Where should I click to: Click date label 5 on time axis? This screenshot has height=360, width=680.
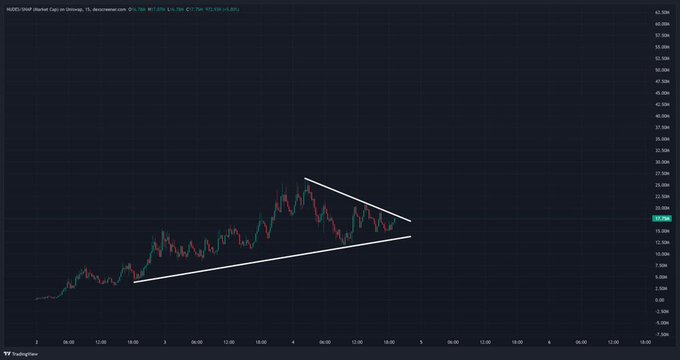click(x=421, y=342)
